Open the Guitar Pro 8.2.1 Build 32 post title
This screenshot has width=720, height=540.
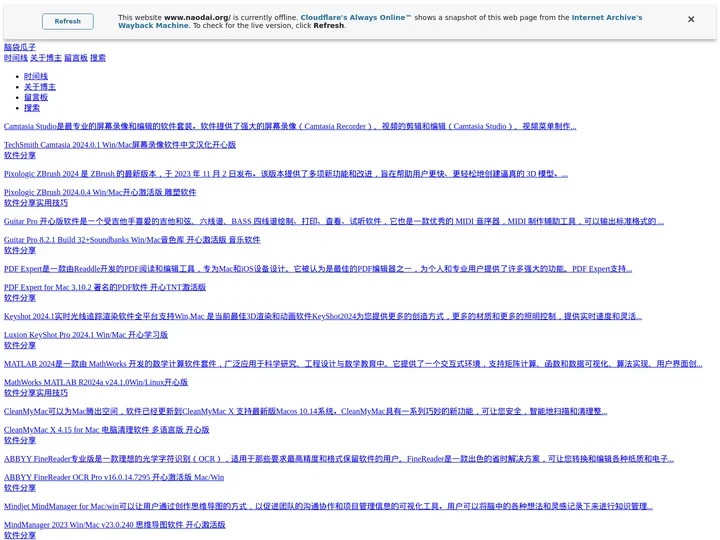[132, 240]
